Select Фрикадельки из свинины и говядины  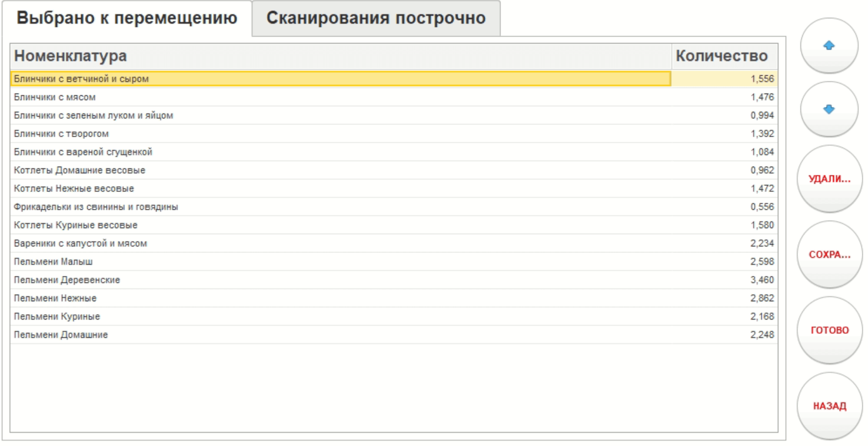click(x=96, y=207)
